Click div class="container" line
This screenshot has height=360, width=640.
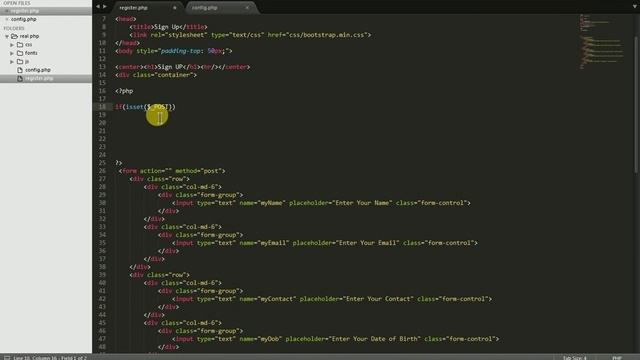point(156,75)
